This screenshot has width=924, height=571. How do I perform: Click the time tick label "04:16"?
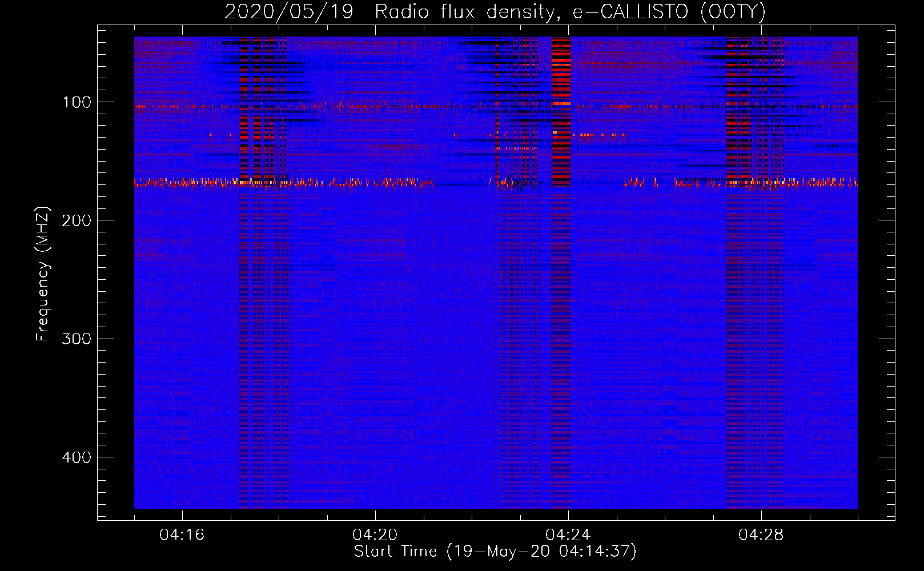click(x=182, y=535)
